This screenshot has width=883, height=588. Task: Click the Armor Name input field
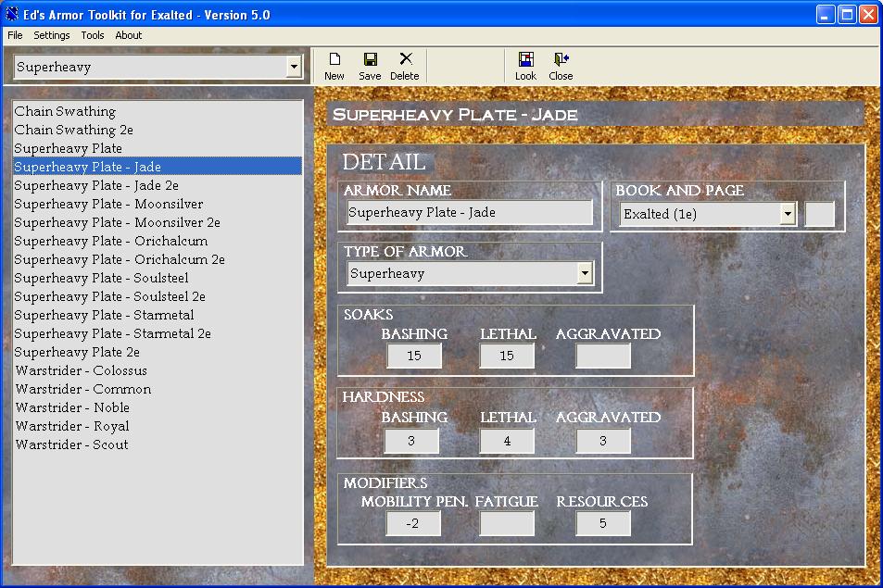[x=470, y=213]
